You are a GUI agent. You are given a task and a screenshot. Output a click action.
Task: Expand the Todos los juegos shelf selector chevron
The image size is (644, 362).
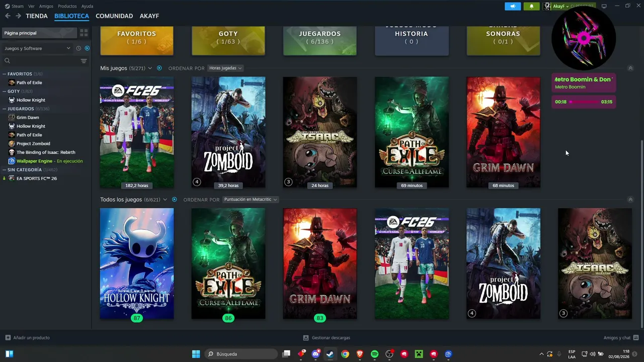tap(165, 200)
